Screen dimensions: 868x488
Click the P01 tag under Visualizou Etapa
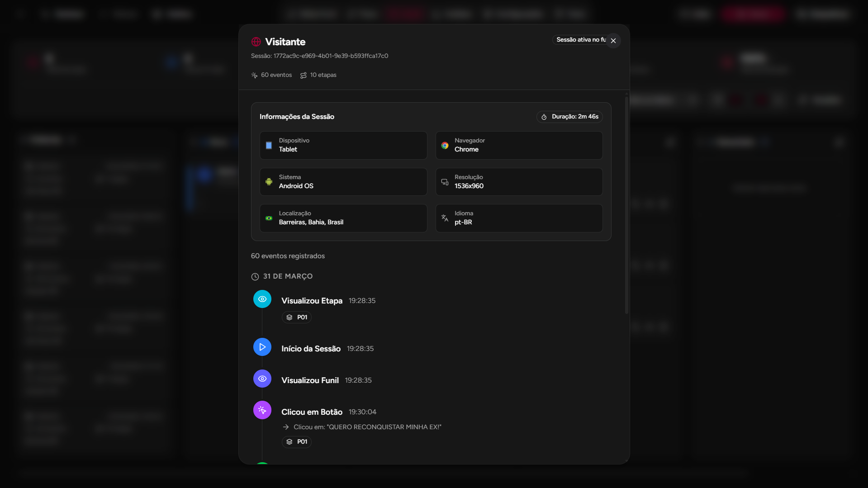pos(297,317)
